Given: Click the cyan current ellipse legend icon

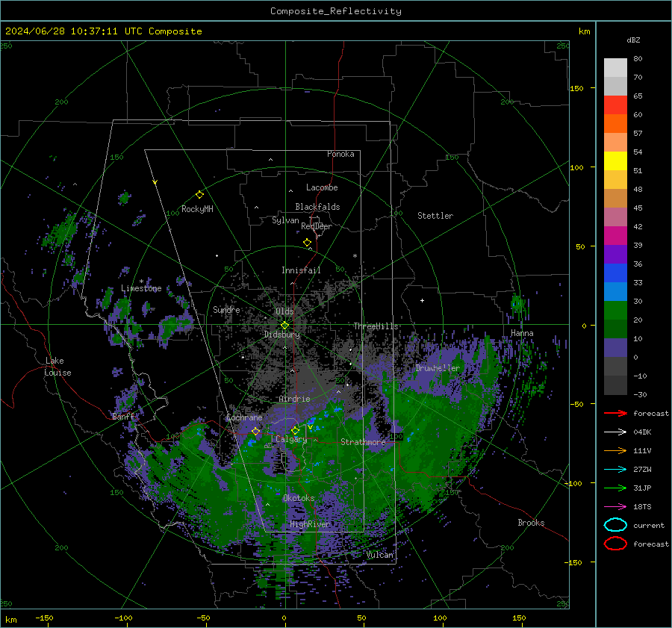Looking at the screenshot, I should tap(615, 525).
